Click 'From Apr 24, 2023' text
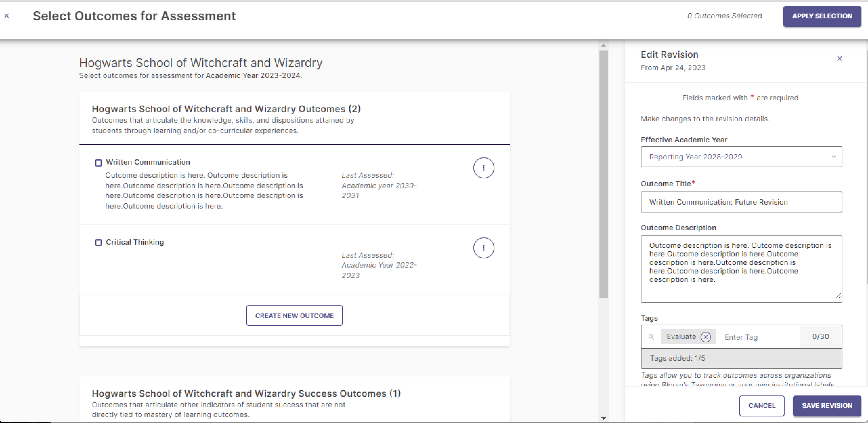Image resolution: width=868 pixels, height=423 pixels. click(673, 68)
